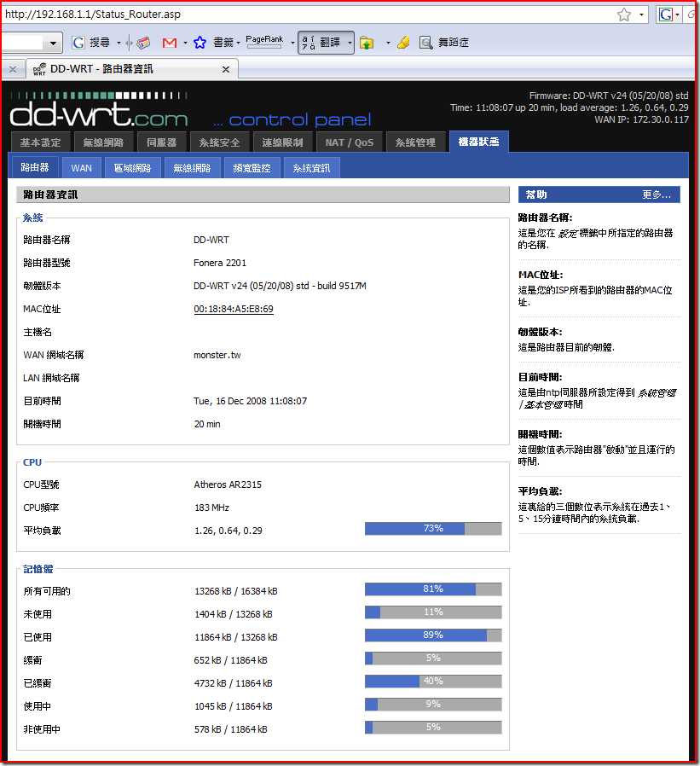Click the 翻譯 translate button

pyautogui.click(x=321, y=43)
